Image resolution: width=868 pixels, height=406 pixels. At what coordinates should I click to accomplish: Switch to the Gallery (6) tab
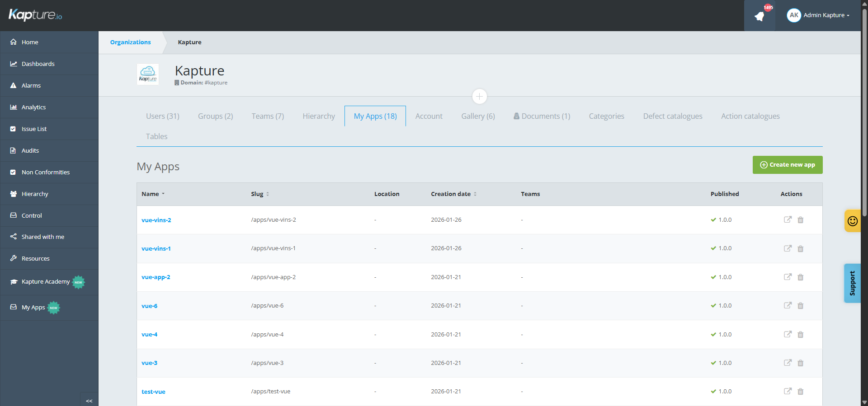(x=478, y=116)
